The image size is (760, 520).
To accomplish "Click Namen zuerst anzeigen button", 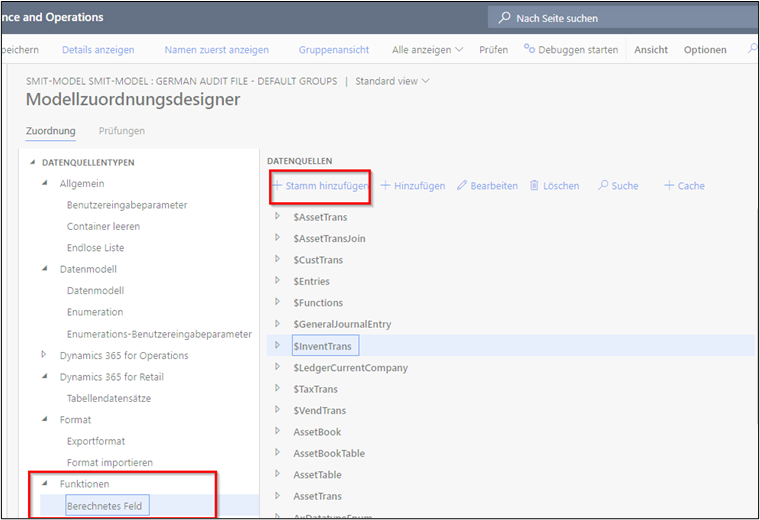I will 216,50.
